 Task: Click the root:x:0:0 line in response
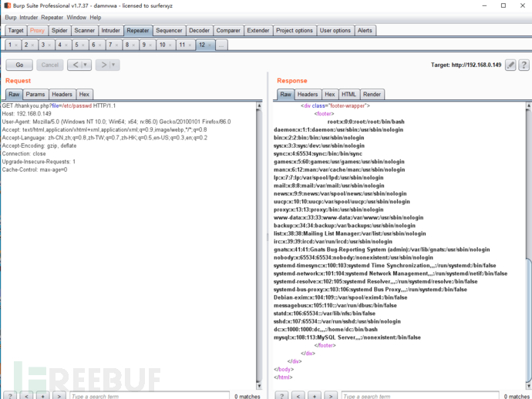(365, 122)
